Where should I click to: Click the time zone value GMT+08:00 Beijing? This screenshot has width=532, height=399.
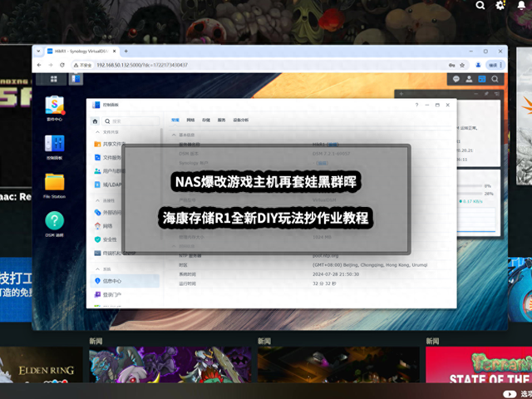coord(370,265)
